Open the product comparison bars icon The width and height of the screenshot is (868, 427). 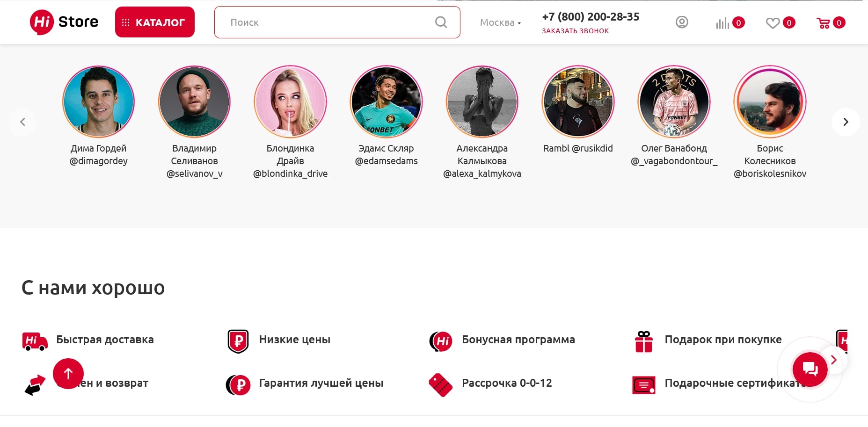point(722,23)
